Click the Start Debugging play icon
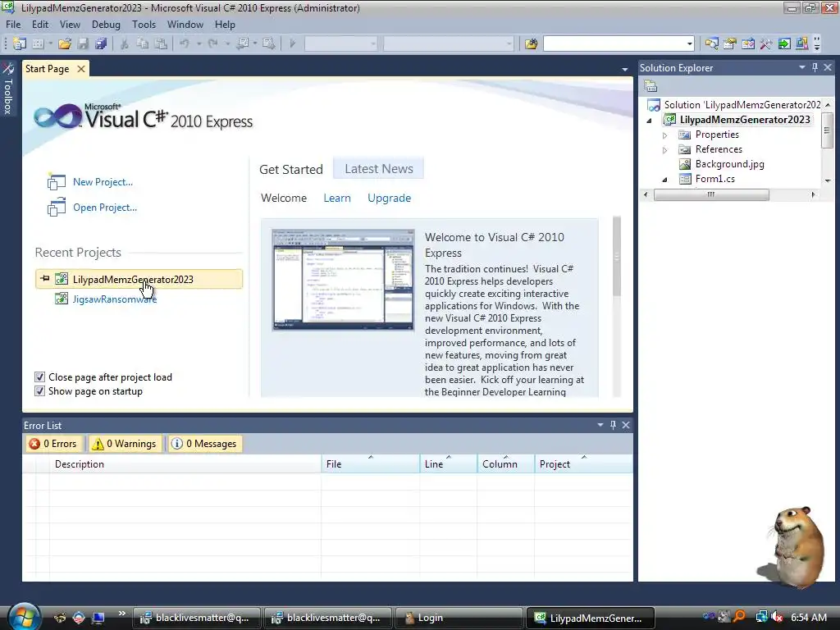The width and height of the screenshot is (840, 630). (x=293, y=43)
